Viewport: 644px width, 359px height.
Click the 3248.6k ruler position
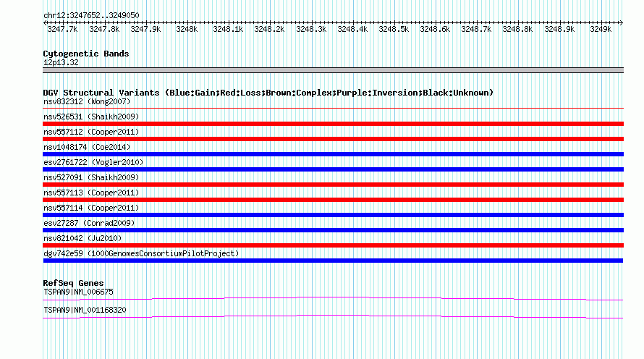(435, 29)
